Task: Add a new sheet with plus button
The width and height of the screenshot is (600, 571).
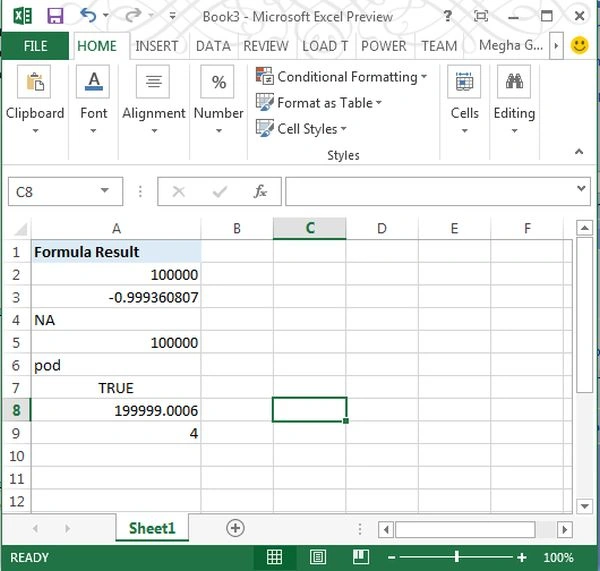Action: (235, 528)
